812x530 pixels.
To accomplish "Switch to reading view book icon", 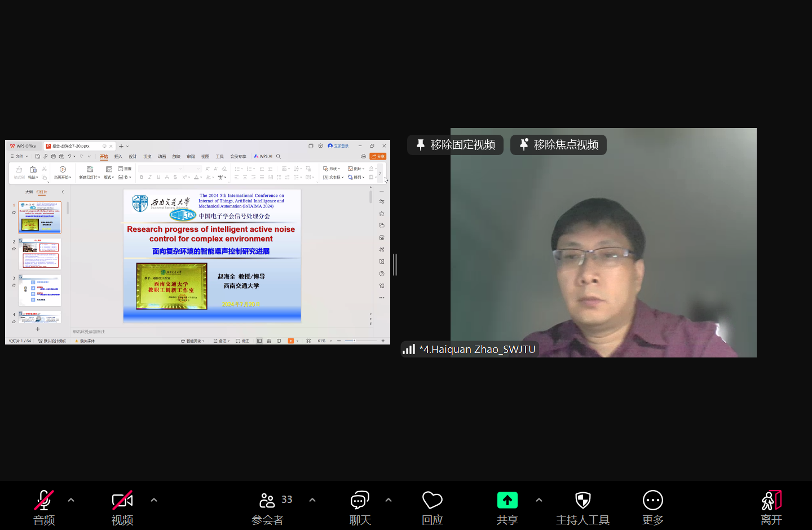I will click(279, 341).
